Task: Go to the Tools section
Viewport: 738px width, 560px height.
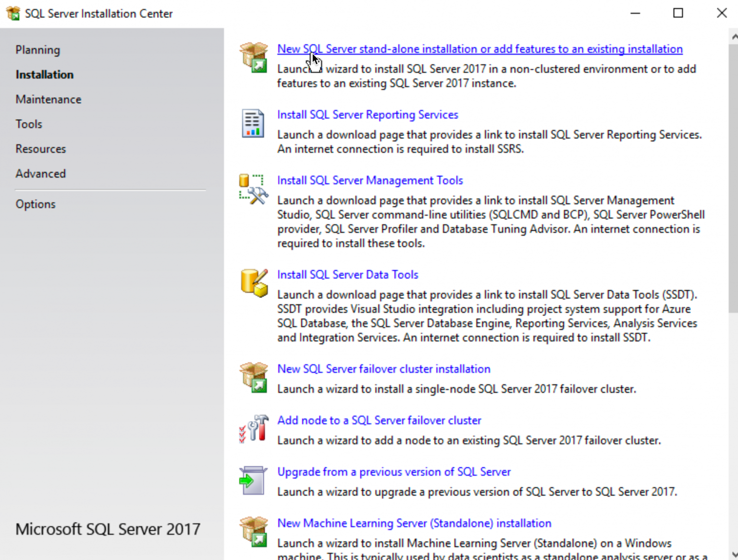Action: pyautogui.click(x=29, y=124)
